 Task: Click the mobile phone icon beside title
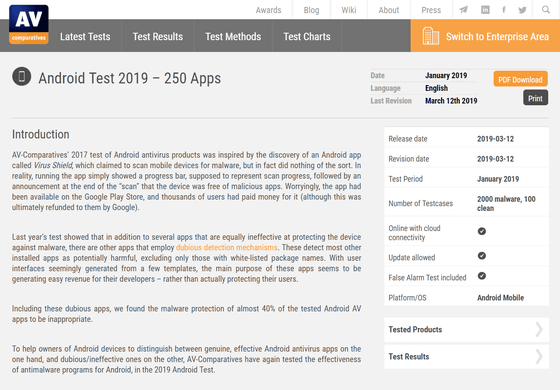tap(22, 76)
